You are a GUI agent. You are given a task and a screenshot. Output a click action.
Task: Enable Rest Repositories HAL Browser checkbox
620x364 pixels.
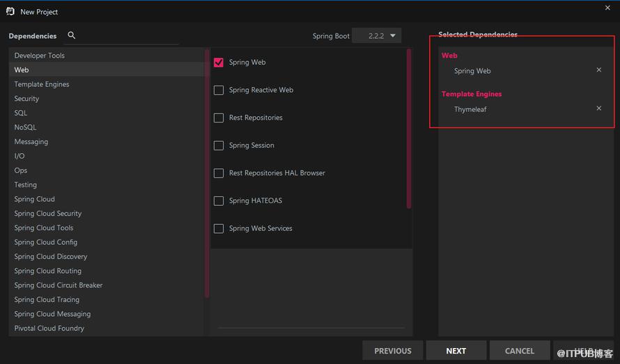tap(219, 173)
